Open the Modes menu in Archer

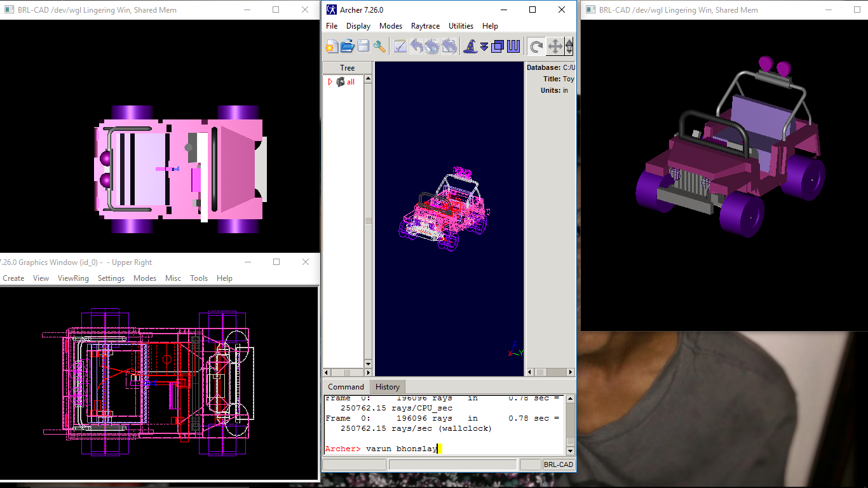click(391, 26)
